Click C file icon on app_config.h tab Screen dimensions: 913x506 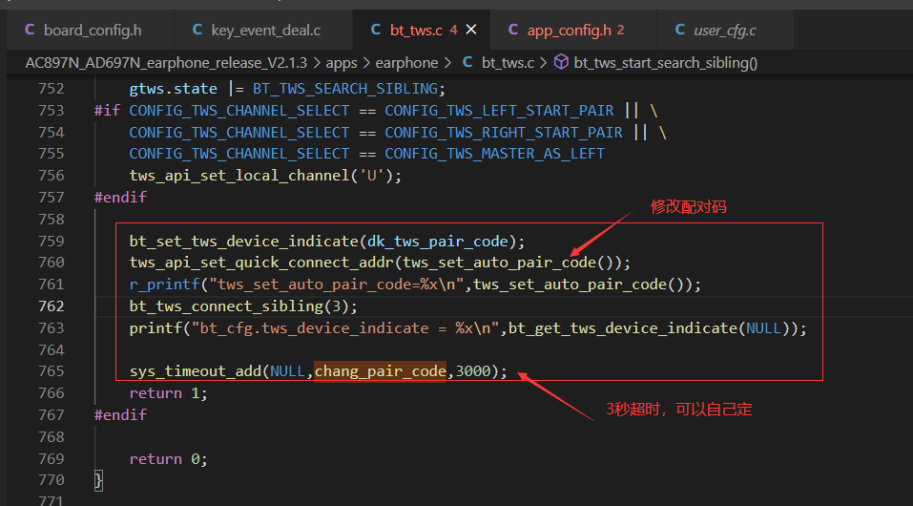coord(513,30)
